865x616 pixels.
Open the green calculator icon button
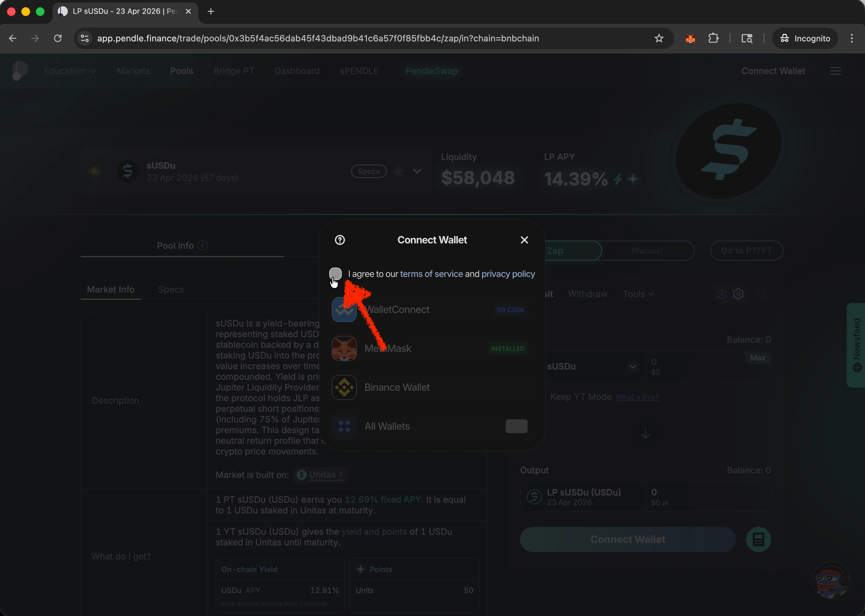pyautogui.click(x=758, y=539)
